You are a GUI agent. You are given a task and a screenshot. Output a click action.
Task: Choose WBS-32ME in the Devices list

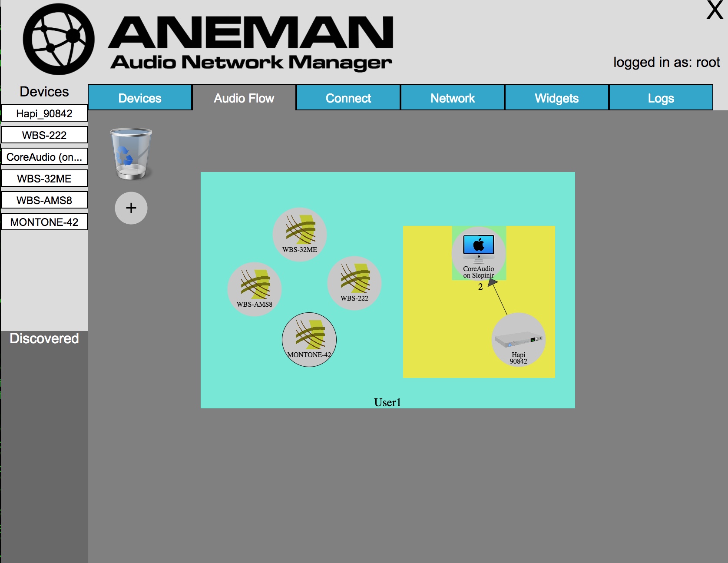point(44,179)
